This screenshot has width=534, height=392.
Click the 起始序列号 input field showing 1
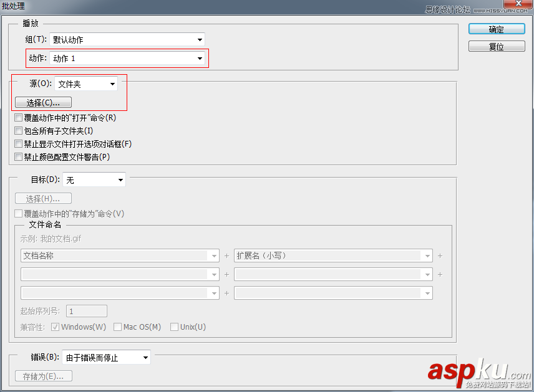point(86,310)
